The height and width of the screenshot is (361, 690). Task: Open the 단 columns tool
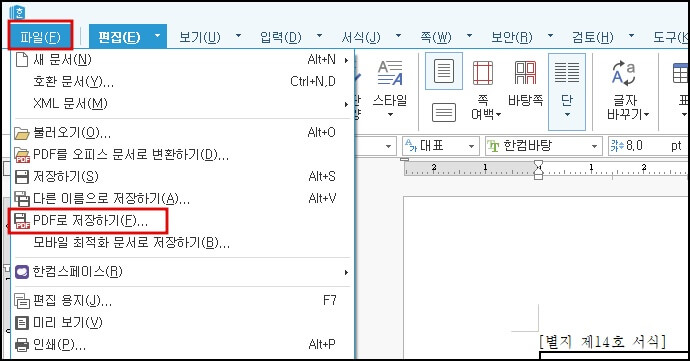click(567, 92)
